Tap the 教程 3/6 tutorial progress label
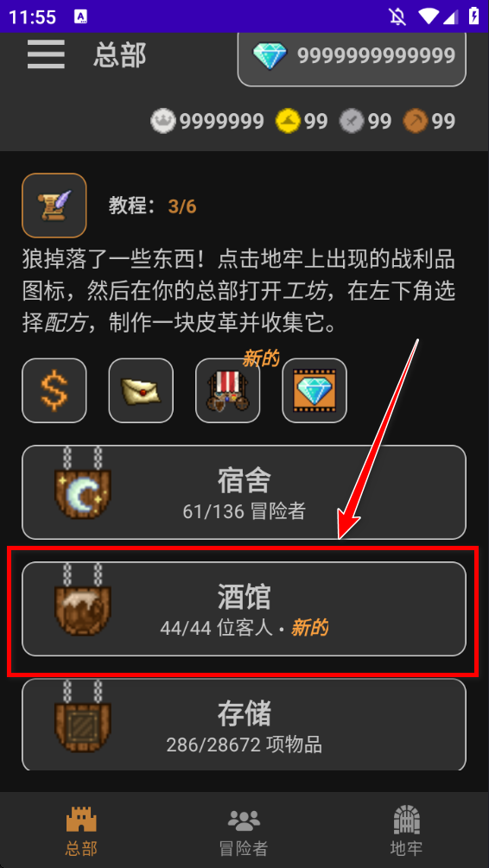 click(x=152, y=206)
